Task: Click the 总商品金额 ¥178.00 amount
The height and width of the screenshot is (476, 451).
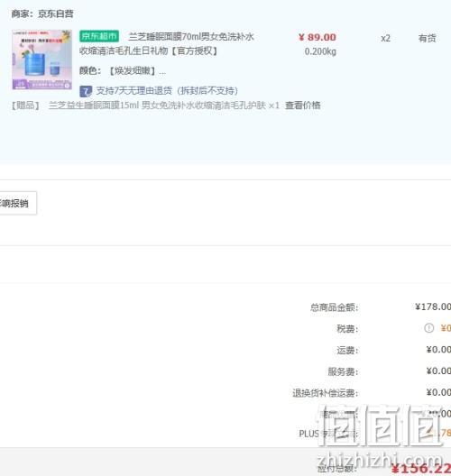Action: tap(433, 307)
